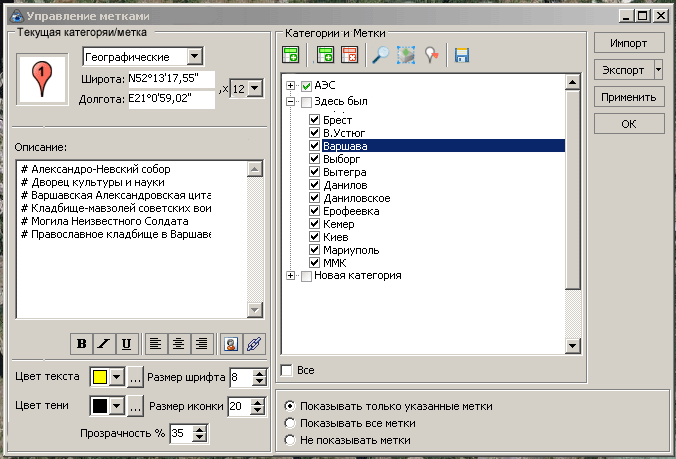Screen dimensions: 676x459
Task: Click the Применить button
Action: click(x=628, y=97)
